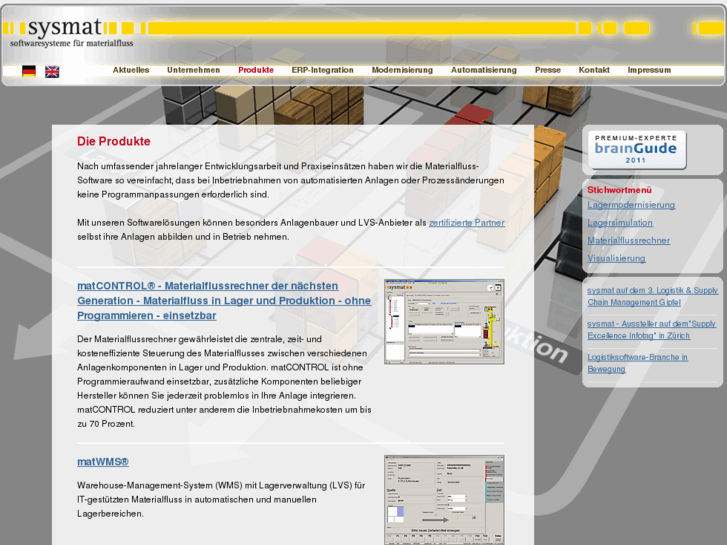Switch site language to English flag
The width and height of the screenshot is (727, 545).
[x=52, y=71]
